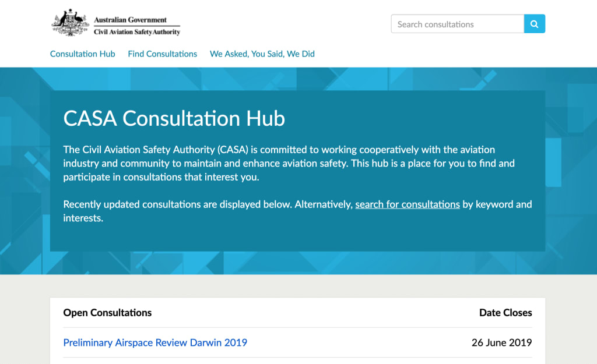The image size is (597, 364).
Task: Click the sentence starting 'Recently updated consultations'
Action: tap(297, 211)
